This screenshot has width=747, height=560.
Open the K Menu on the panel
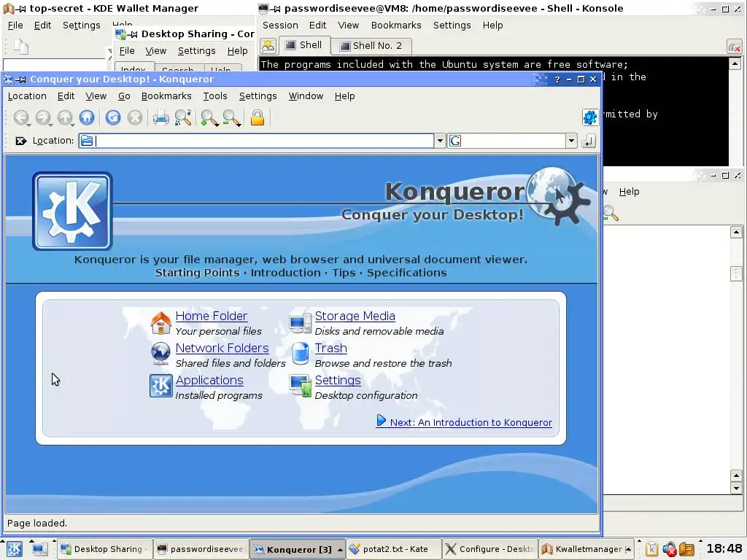(14, 549)
